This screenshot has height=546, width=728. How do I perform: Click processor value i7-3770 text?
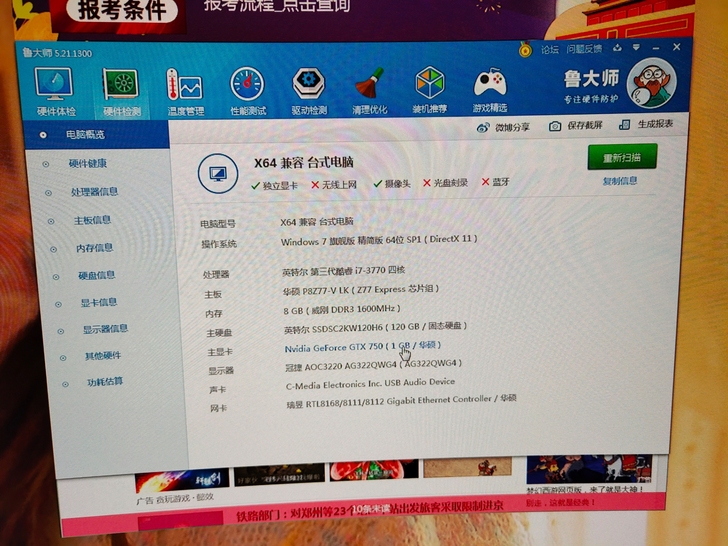pos(344,271)
